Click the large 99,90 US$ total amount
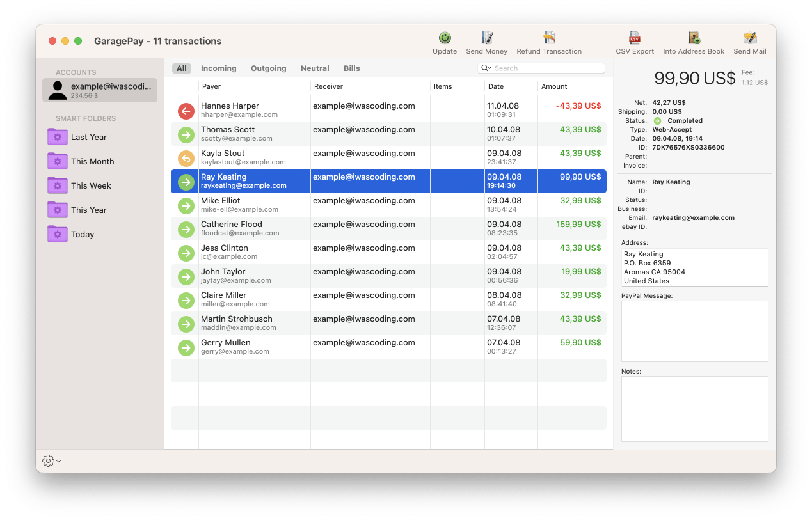The image size is (812, 520). coord(695,78)
